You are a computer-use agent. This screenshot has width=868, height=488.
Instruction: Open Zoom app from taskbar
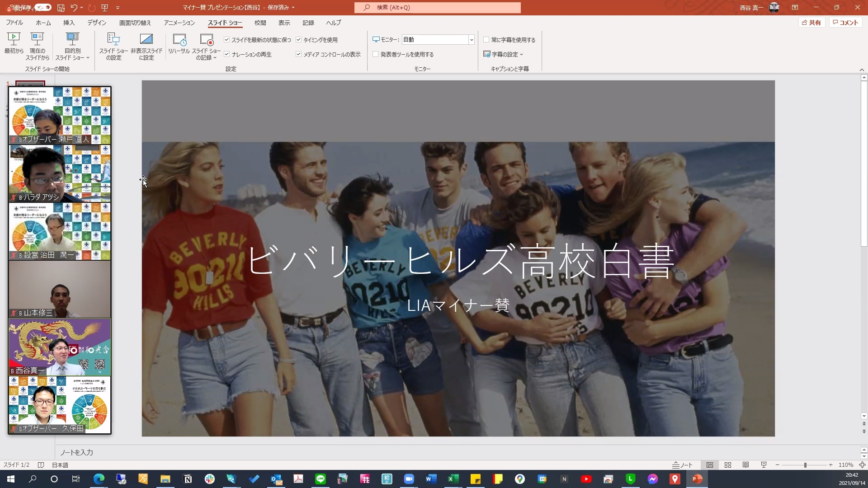(409, 479)
